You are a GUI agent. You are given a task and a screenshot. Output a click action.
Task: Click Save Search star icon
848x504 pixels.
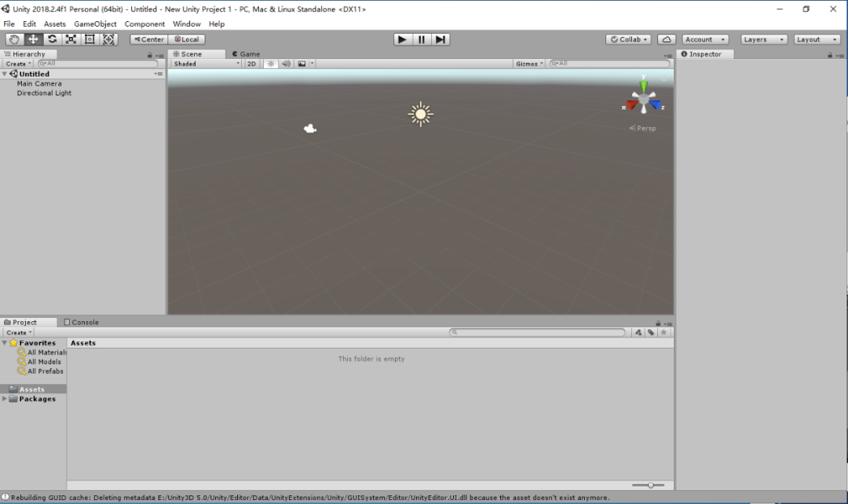(x=663, y=333)
